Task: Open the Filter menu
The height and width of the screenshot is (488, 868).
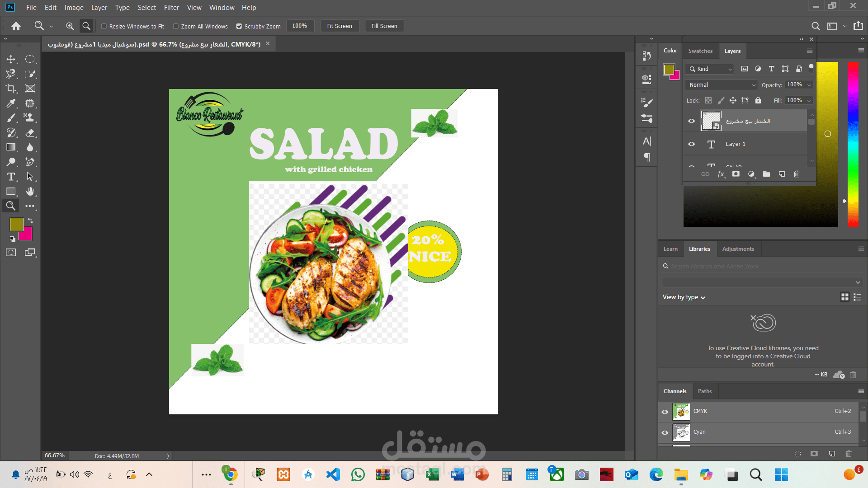Action: (x=171, y=8)
